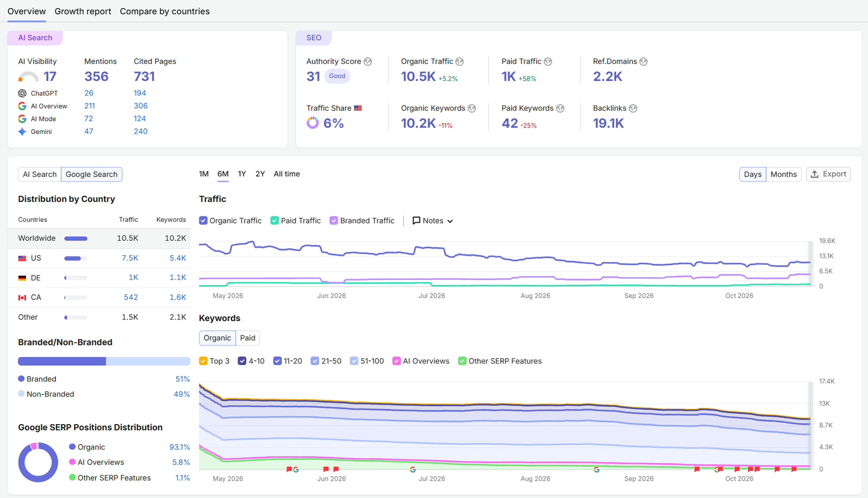The width and height of the screenshot is (868, 498).
Task: Click the Google icon beside AI Overview
Action: tap(22, 106)
